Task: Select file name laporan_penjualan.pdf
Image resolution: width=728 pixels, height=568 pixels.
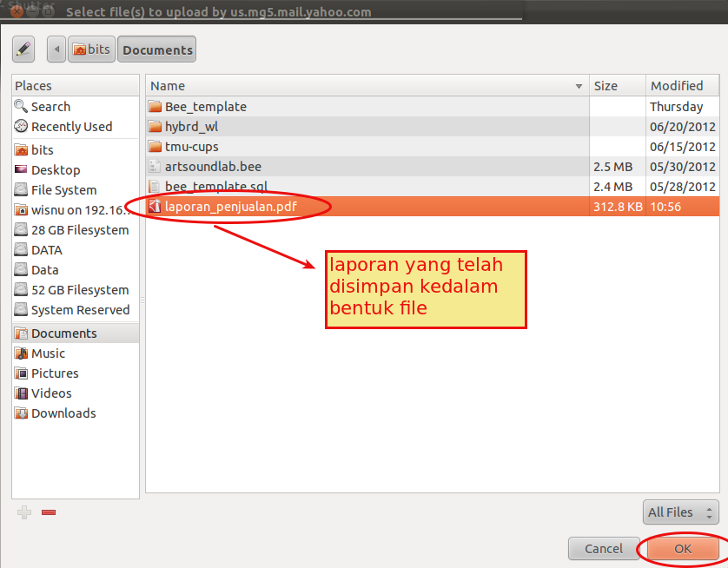Action: point(231,206)
